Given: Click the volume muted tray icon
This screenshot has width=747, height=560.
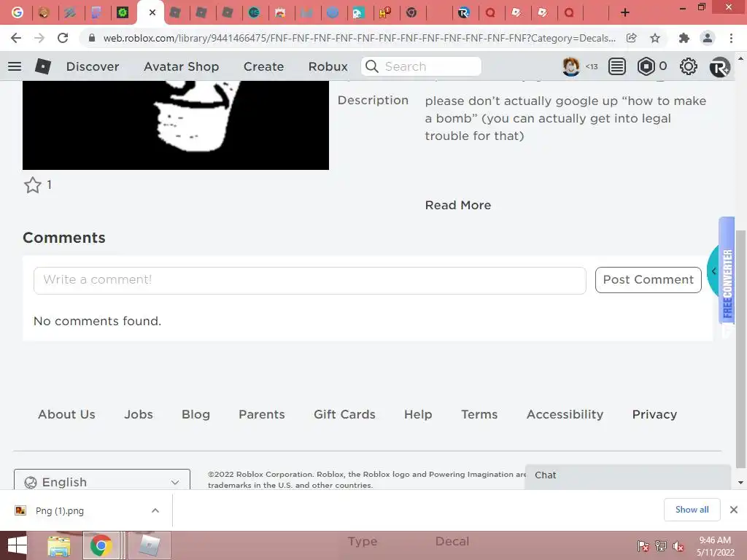Looking at the screenshot, I should 678,546.
